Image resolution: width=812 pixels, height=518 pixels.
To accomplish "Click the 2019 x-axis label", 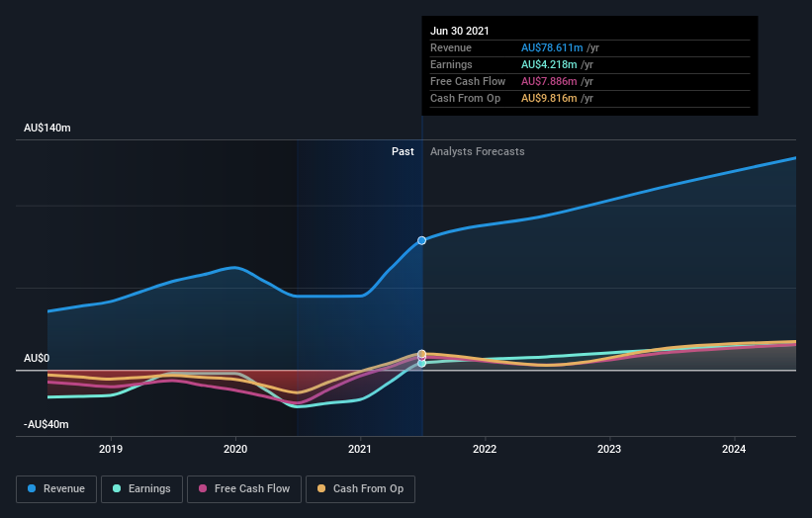I will point(111,449).
